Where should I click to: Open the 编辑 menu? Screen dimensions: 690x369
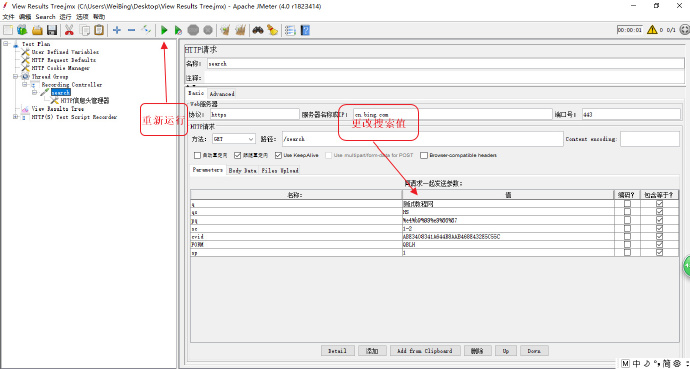[25, 17]
